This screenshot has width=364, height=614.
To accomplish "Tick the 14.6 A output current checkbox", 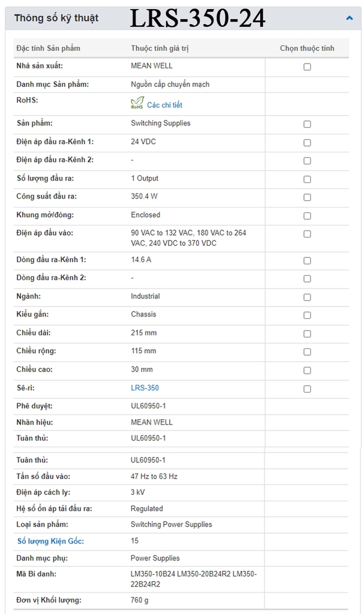I will tap(307, 261).
